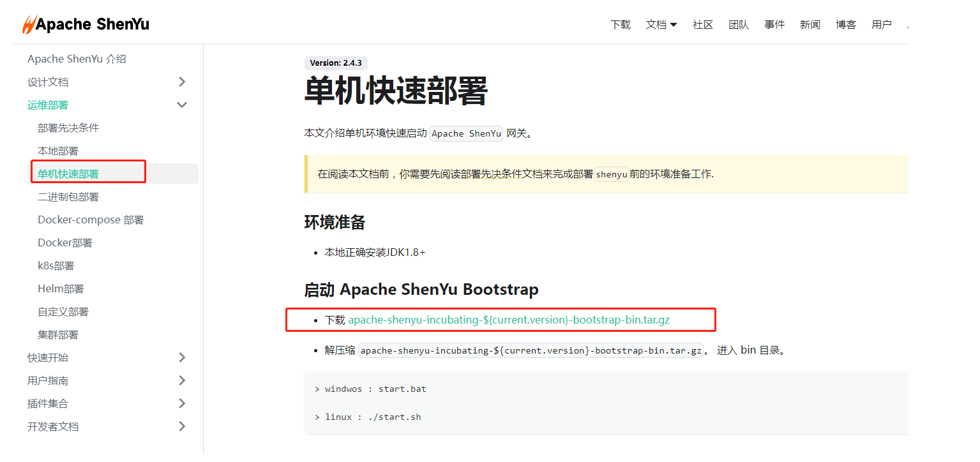
Task: Click the inline Apache ShenYu code in intro
Action: (466, 133)
